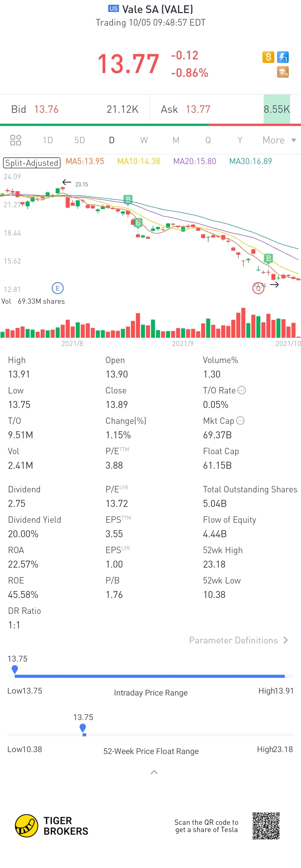Tap the 23.15 high annotation
This screenshot has height=868, width=301.
[x=82, y=184]
